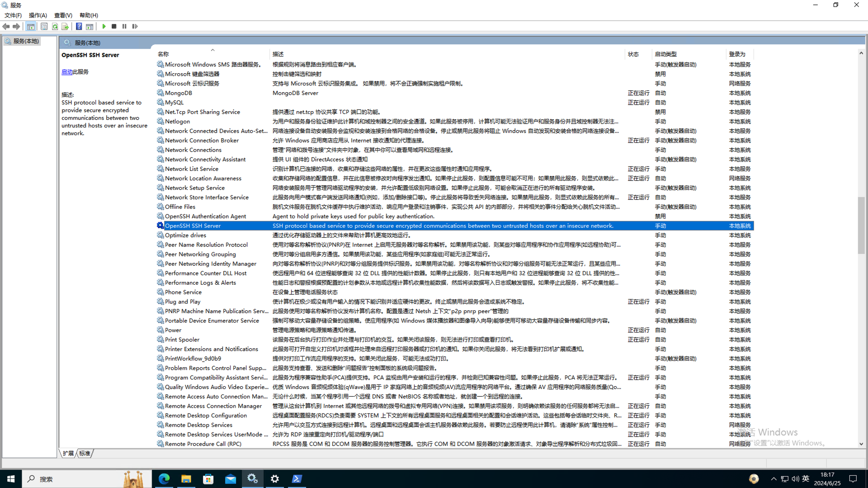Click the 启动 link to start OpenSSH server

pos(67,72)
